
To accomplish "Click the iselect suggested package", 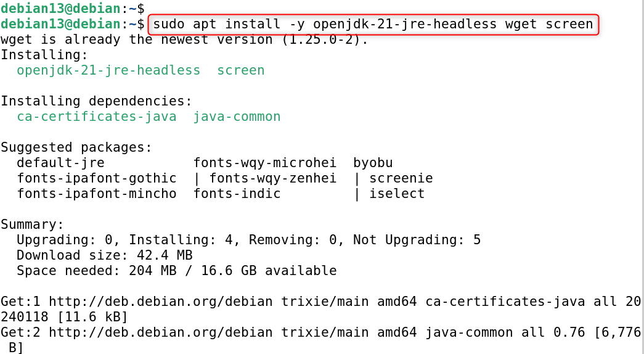I will point(397,194).
